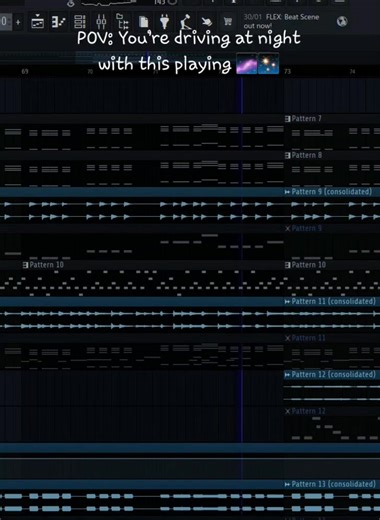Open clip menu icon of Pattern 8
Image resolution: width=380 pixels, height=520 pixels.
pos(287,155)
